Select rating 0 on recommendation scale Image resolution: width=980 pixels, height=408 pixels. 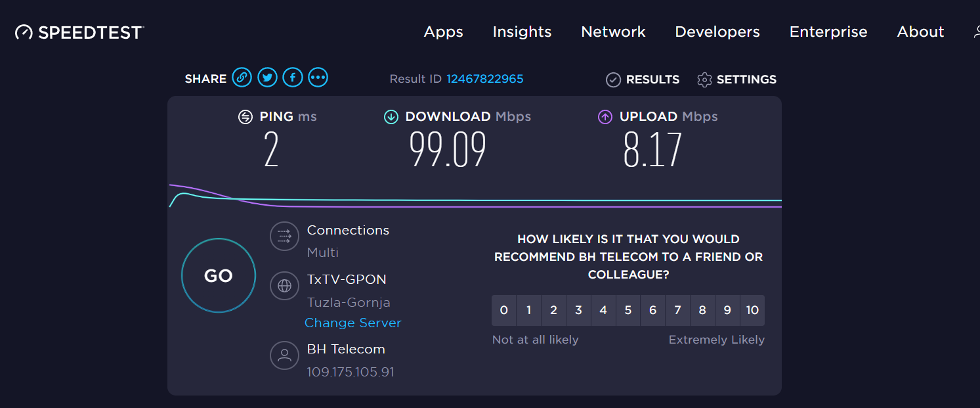click(503, 310)
